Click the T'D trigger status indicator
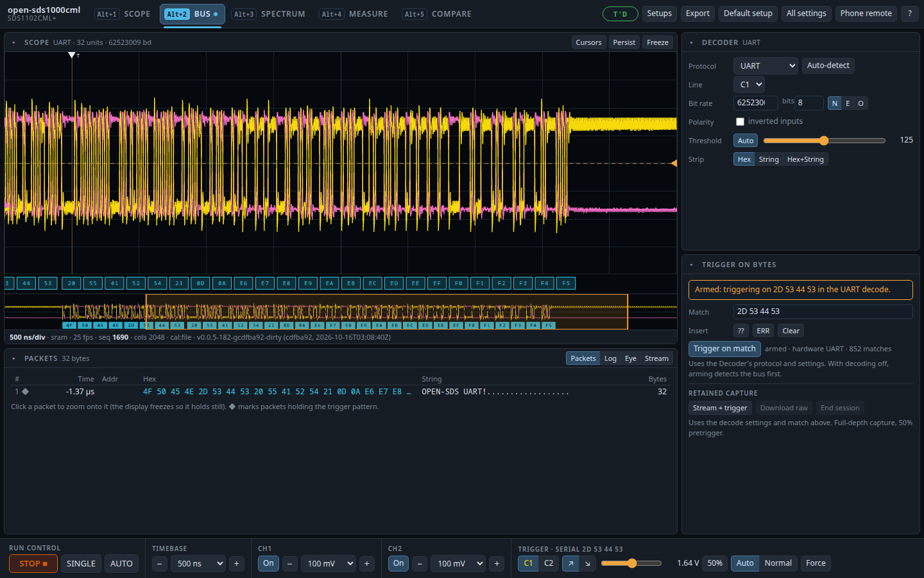Image resolution: width=924 pixels, height=578 pixels. pos(620,13)
